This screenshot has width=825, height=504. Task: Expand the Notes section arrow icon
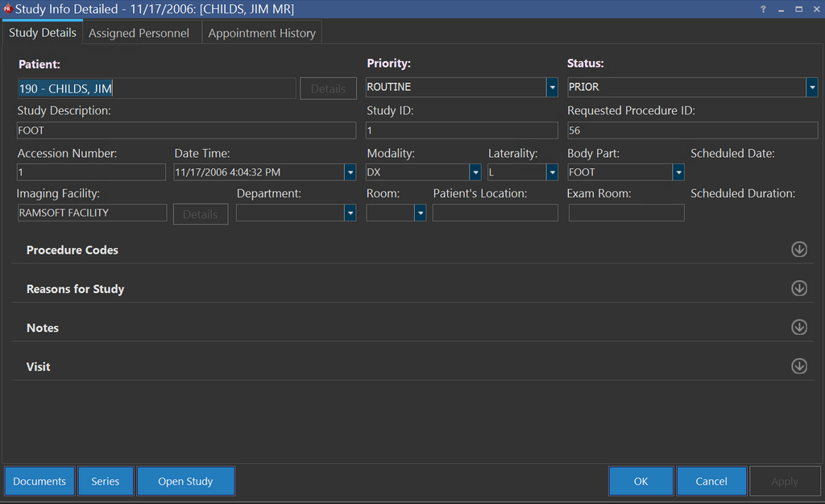pyautogui.click(x=798, y=327)
